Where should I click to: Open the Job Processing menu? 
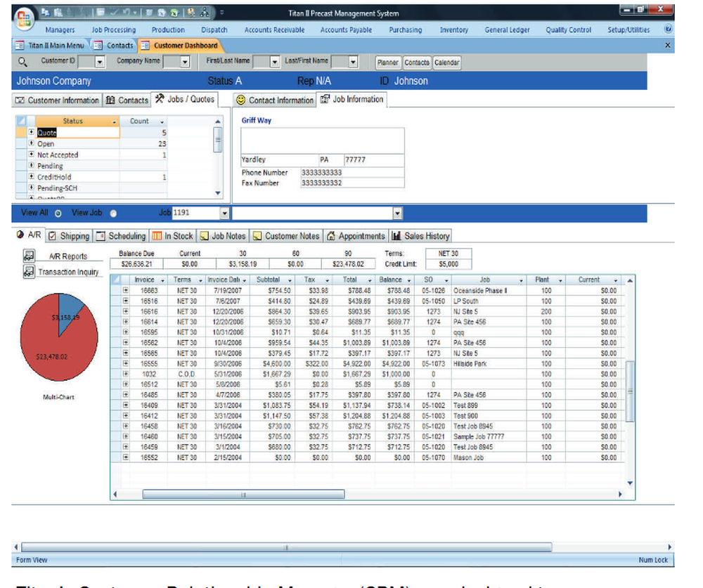(x=113, y=30)
